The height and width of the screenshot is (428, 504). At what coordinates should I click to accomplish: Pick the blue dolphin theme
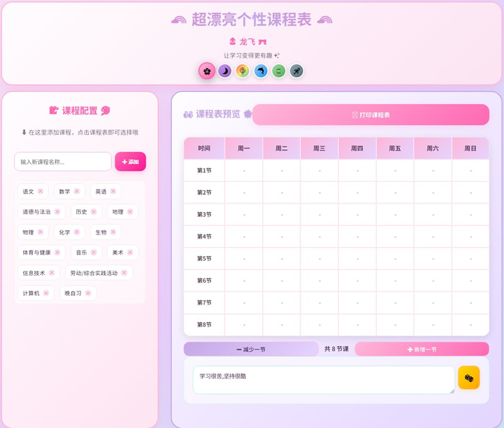point(261,71)
